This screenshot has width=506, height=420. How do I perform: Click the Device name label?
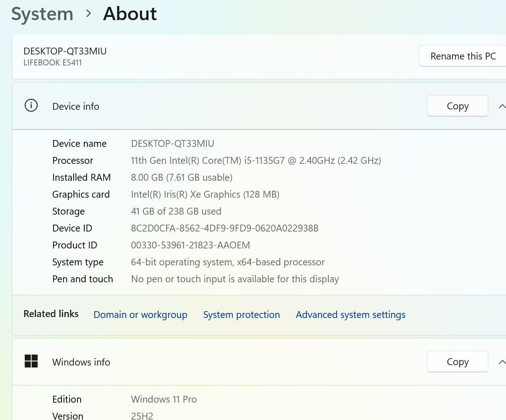[x=79, y=144]
